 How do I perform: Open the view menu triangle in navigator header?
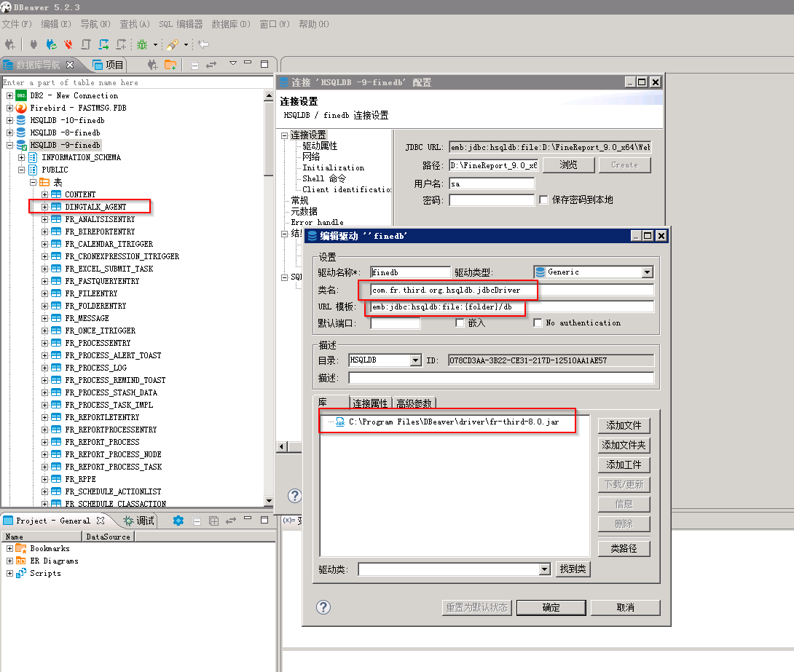(233, 63)
